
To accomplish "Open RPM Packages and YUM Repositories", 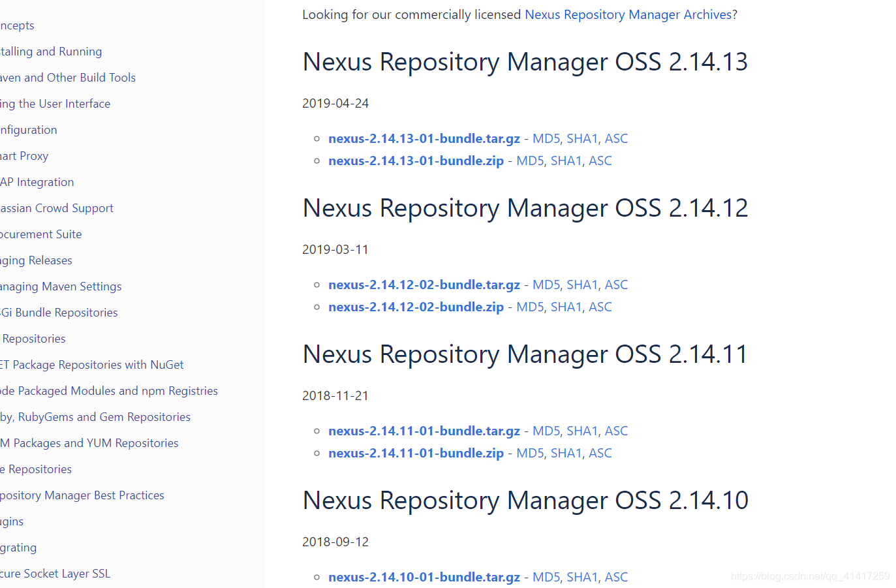I will click(x=89, y=443).
